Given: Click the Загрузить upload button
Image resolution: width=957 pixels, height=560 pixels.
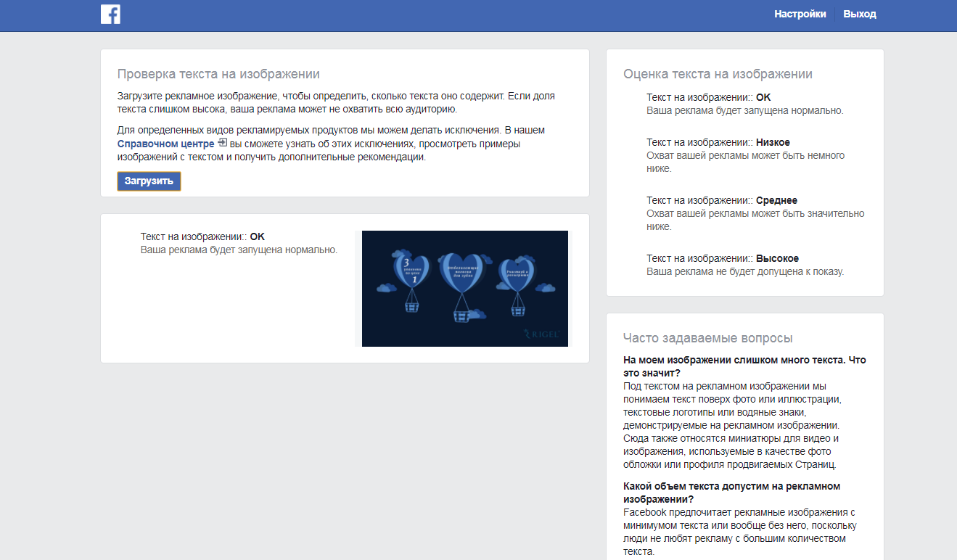Looking at the screenshot, I should [149, 181].
